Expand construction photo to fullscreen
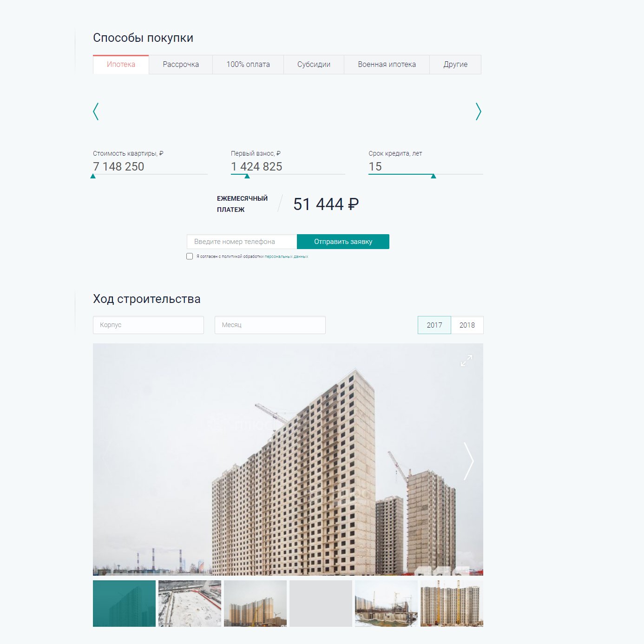 coord(467,361)
